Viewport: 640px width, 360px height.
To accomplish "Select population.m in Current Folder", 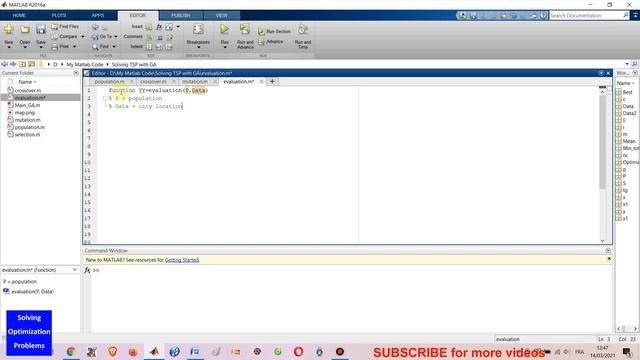I will (30, 127).
